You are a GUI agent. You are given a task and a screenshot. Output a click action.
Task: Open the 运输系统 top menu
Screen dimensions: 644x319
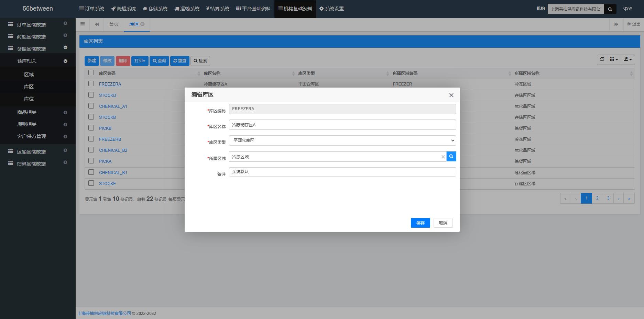[x=187, y=9]
